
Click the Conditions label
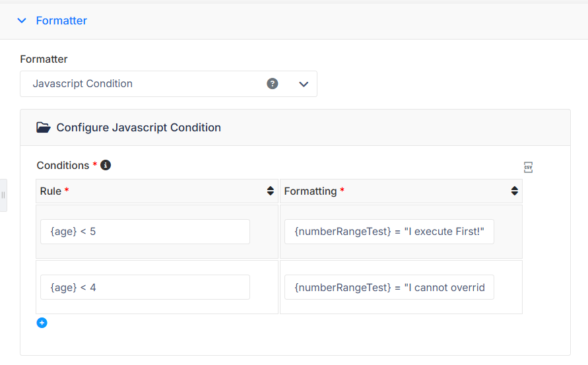coord(63,166)
